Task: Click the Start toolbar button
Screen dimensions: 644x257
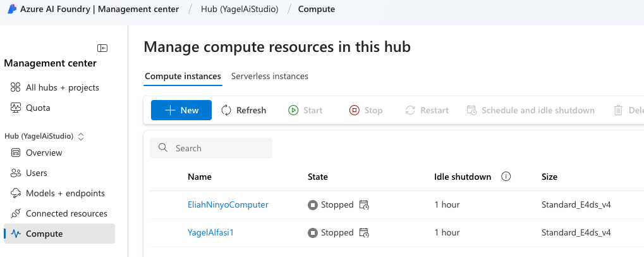Action: [x=305, y=110]
